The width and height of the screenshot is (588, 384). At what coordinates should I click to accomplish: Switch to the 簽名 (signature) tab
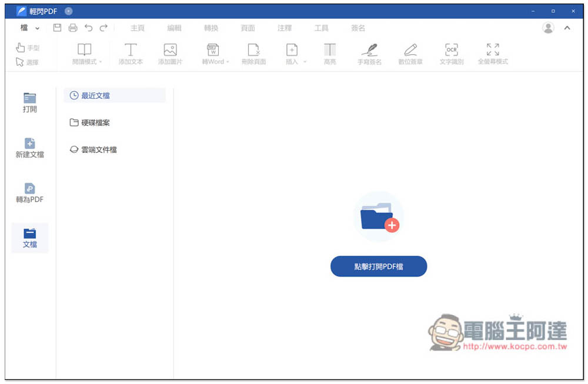(358, 28)
